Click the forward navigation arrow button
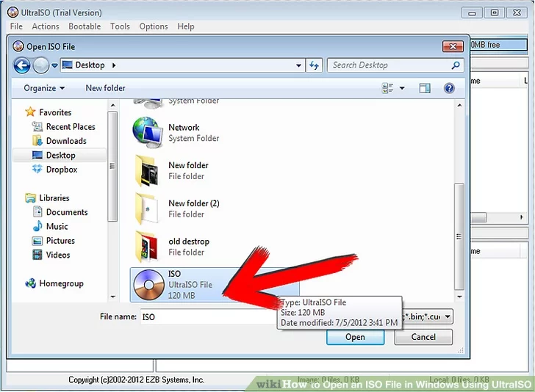The width and height of the screenshot is (535, 392). point(41,65)
